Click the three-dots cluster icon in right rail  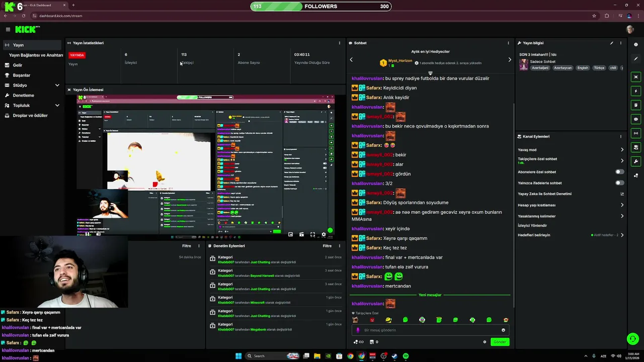tap(636, 175)
